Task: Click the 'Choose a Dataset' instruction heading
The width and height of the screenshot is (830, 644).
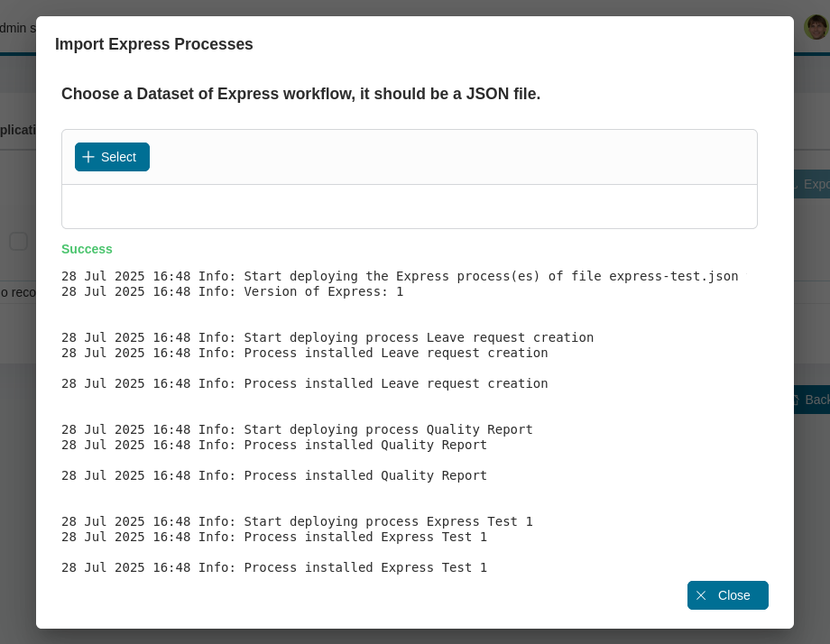Action: coord(300,94)
